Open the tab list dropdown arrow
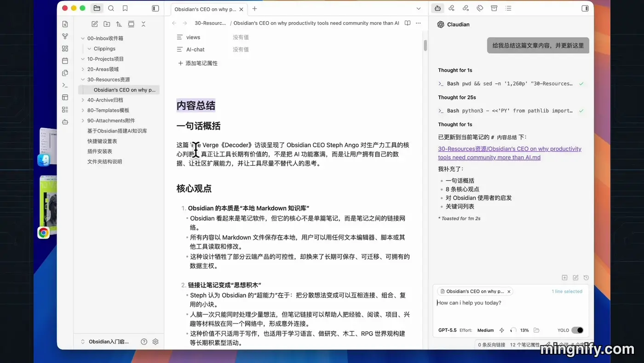This screenshot has height=363, width=644. 418,9
